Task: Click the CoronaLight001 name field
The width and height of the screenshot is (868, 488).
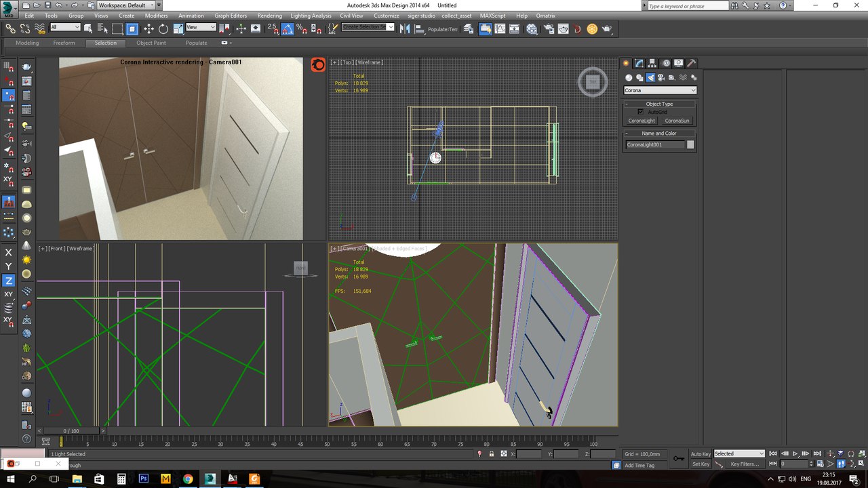Action: pyautogui.click(x=654, y=144)
